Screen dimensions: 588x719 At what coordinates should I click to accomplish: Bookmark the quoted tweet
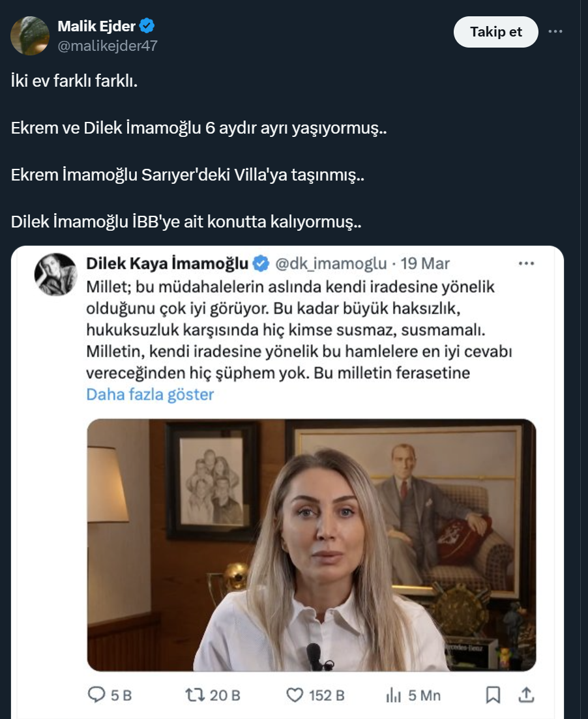493,695
